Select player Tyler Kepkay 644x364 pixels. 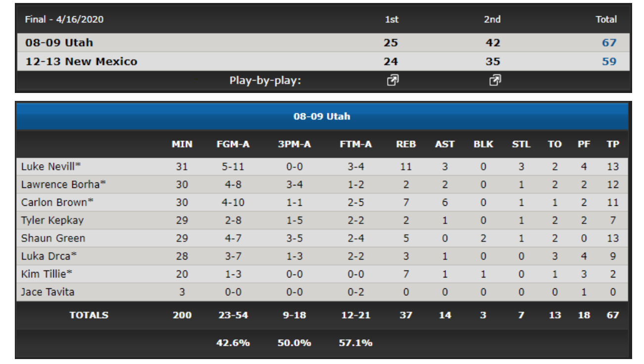52,220
